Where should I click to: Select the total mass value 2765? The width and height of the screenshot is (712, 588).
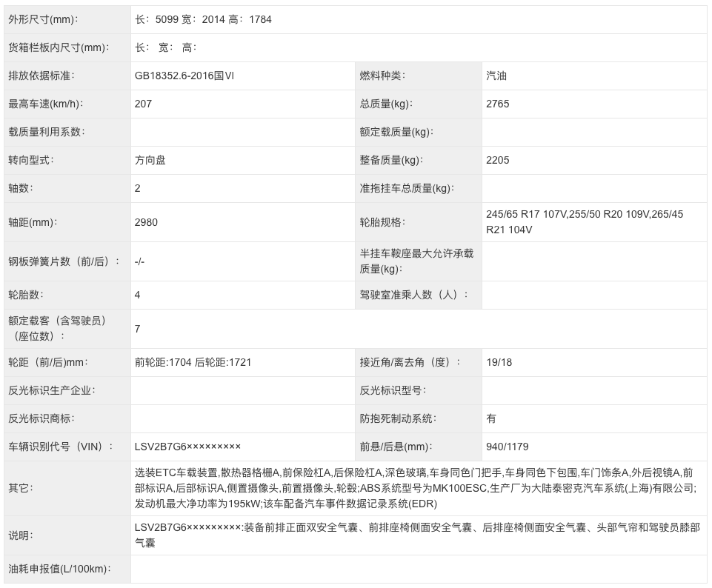click(x=498, y=104)
